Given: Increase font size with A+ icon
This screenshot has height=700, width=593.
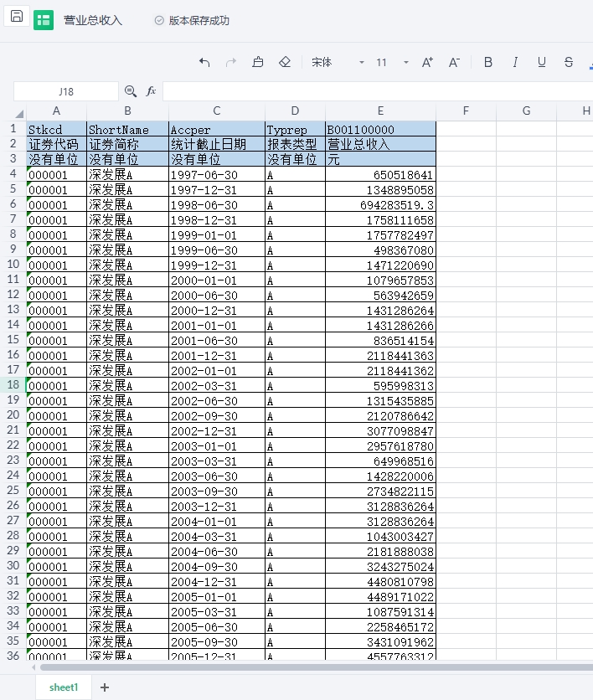Looking at the screenshot, I should [x=427, y=62].
